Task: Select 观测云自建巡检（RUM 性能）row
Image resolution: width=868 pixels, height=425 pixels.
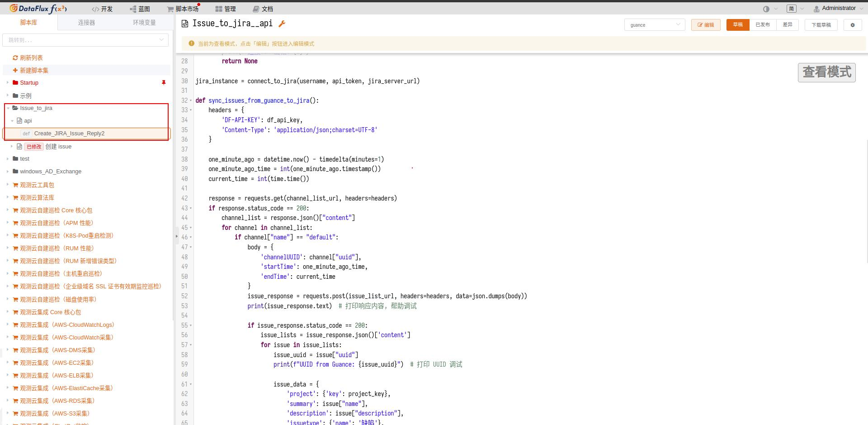Action: click(87, 248)
